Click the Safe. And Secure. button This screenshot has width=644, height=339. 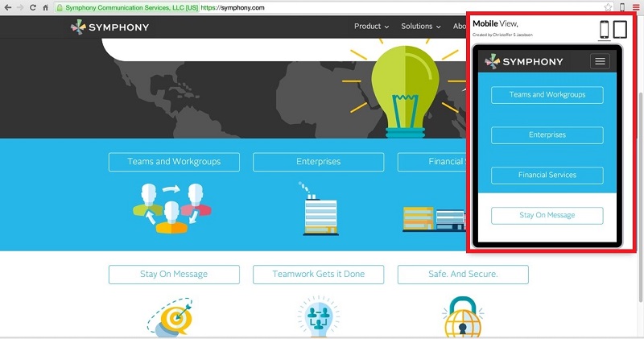tap(464, 275)
